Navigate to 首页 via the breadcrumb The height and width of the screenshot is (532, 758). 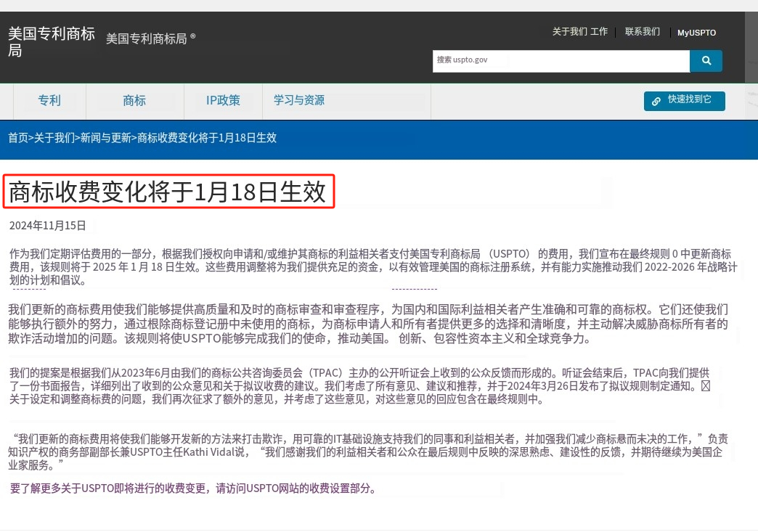pos(17,138)
